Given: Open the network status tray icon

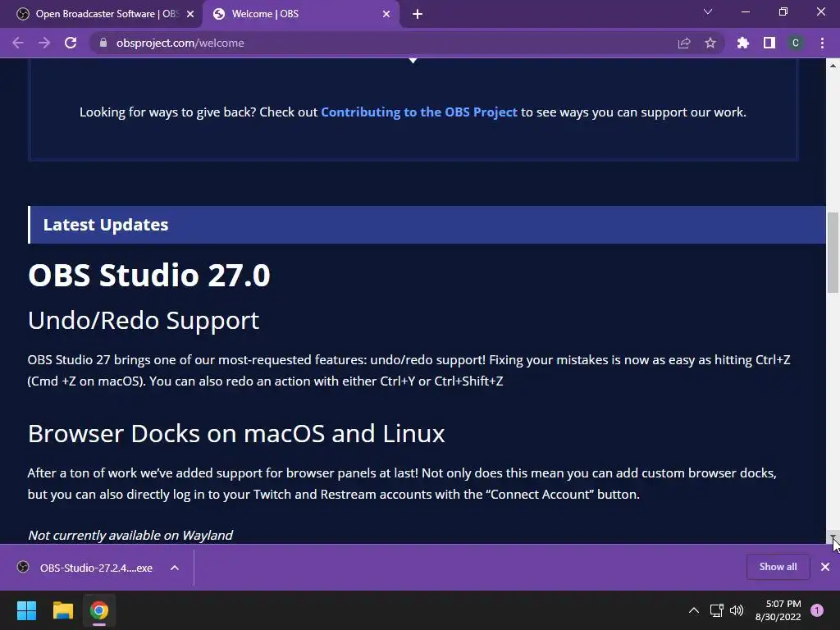Looking at the screenshot, I should point(716,610).
